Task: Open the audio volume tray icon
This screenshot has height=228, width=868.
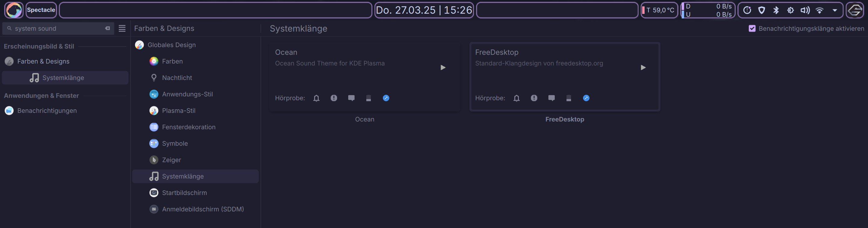Action: click(805, 10)
